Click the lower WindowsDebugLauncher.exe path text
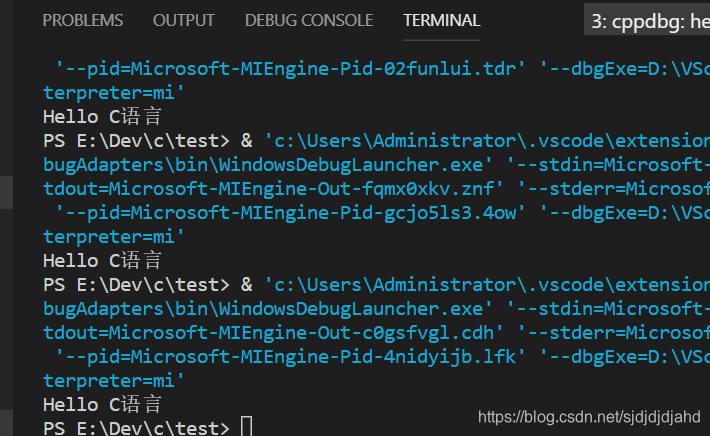 (268, 309)
